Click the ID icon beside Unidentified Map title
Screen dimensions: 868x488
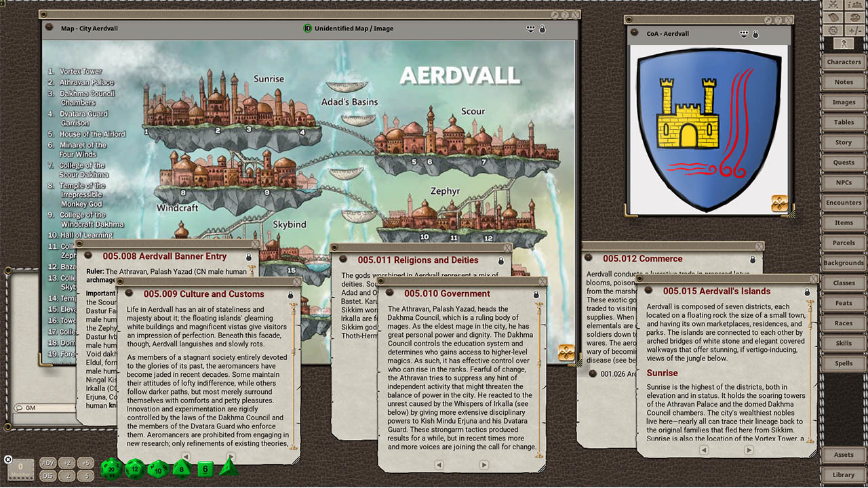(308, 28)
